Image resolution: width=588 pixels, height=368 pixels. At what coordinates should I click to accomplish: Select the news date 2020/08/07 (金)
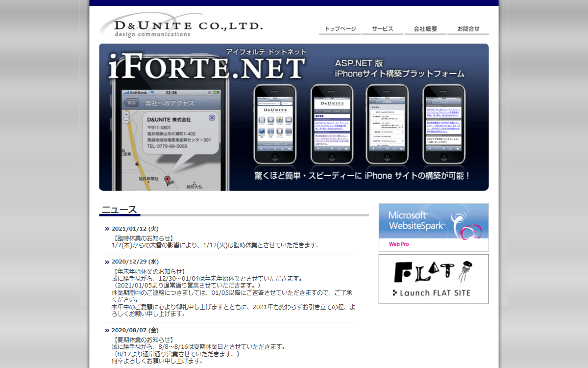(135, 331)
